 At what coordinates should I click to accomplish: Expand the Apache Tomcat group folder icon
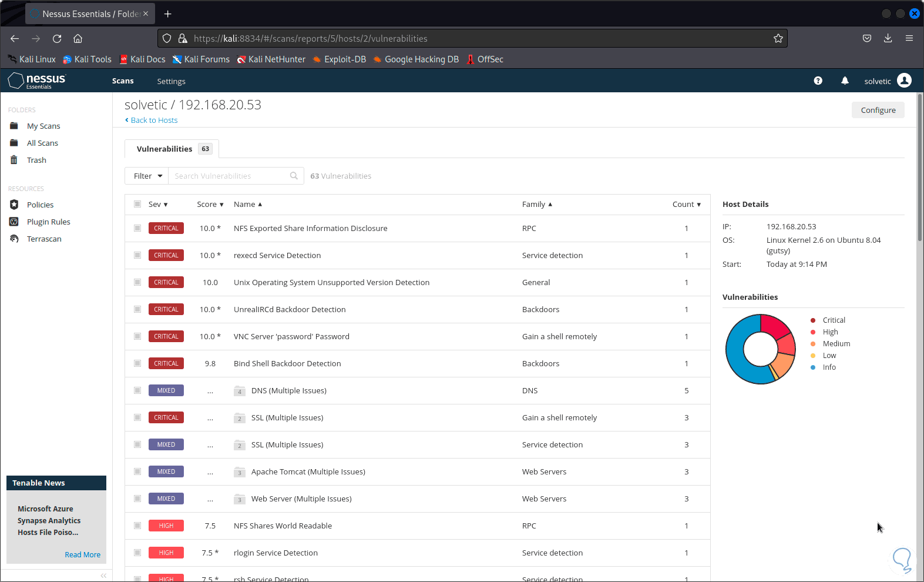click(x=240, y=472)
